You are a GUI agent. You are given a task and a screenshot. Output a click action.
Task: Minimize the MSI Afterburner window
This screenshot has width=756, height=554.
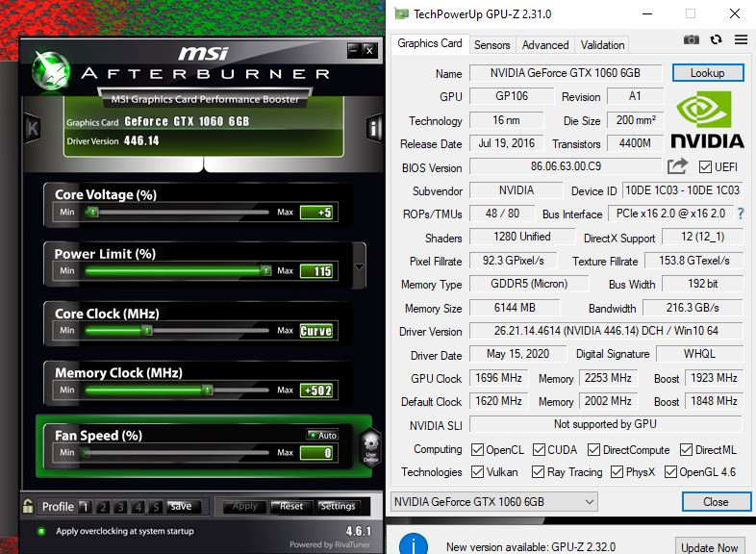(x=354, y=50)
